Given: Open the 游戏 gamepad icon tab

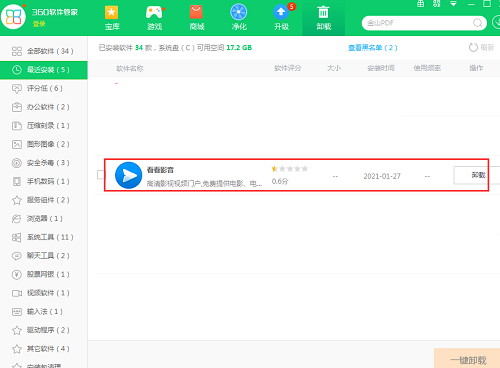Looking at the screenshot, I should [154, 18].
